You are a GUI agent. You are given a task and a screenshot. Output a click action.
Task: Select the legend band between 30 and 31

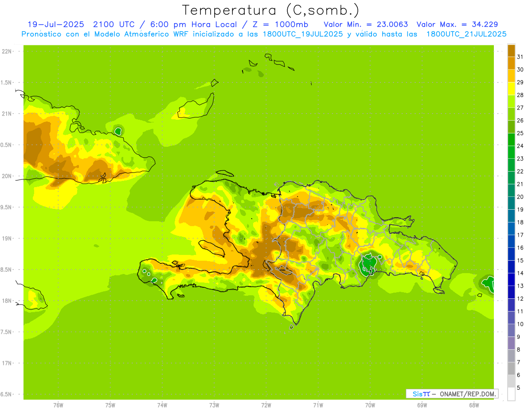pyautogui.click(x=511, y=63)
